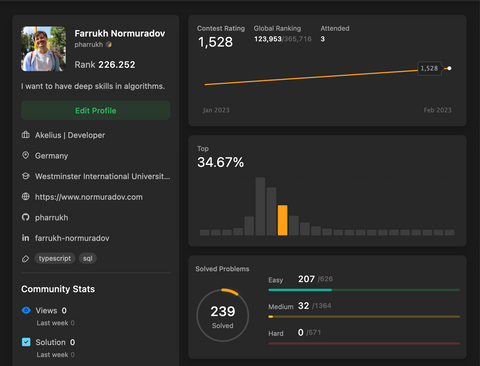Screen dimensions: 480x366
Task: Click the orange highlighted bar in the histogram
Action: pos(282,220)
